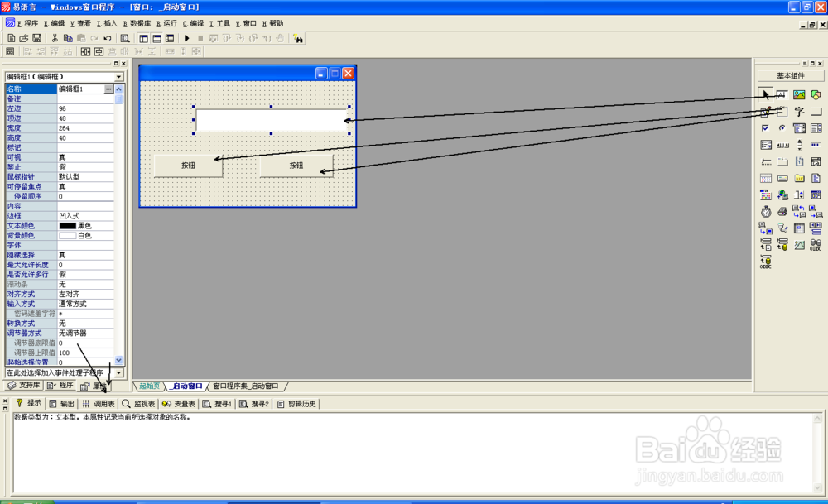The width and height of the screenshot is (828, 504).
Task: Select the arrow pointer tool in component box
Action: (x=765, y=95)
